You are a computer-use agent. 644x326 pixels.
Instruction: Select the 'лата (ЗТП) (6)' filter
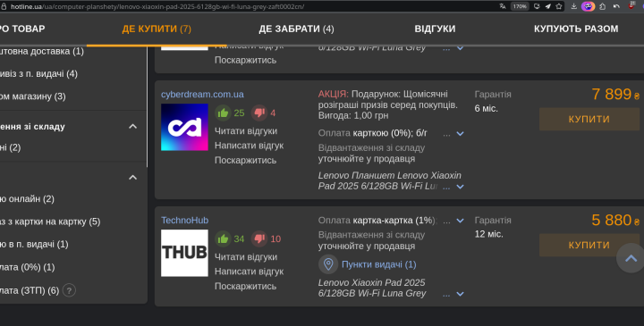[30, 290]
